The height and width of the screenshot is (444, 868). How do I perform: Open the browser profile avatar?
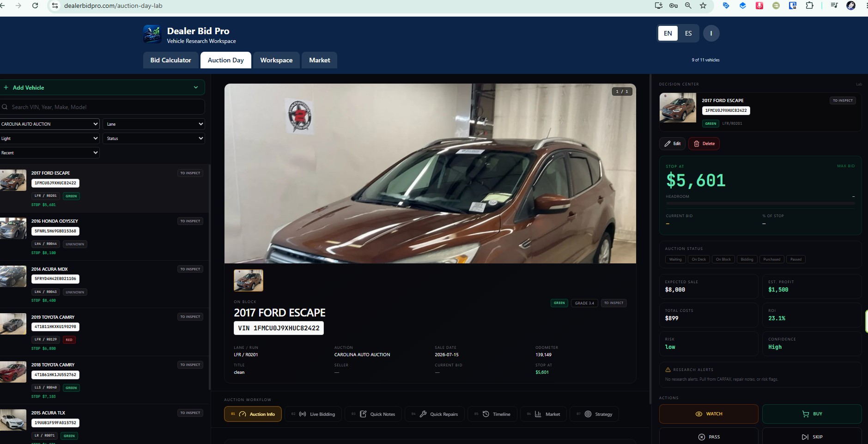click(x=851, y=6)
